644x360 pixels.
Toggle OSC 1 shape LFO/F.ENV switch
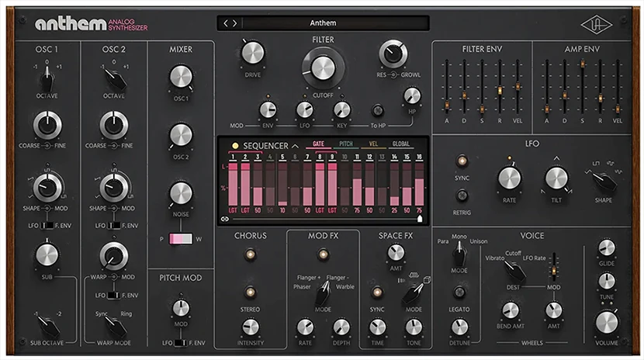[x=47, y=226]
